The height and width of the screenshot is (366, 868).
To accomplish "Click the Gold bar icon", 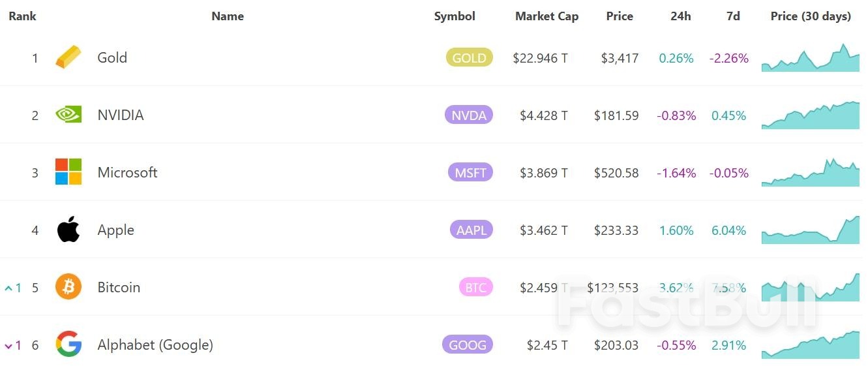I will pos(68,57).
